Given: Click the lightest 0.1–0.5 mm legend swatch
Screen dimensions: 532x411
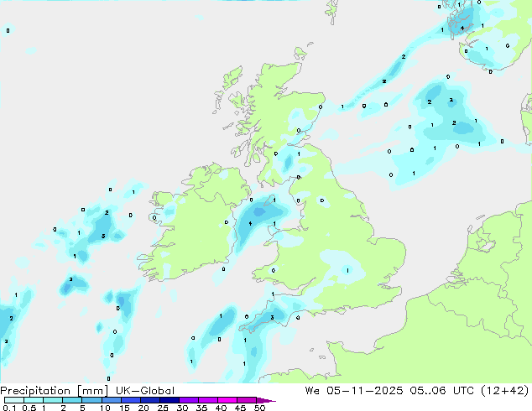Looking at the screenshot, I should coord(14,400).
